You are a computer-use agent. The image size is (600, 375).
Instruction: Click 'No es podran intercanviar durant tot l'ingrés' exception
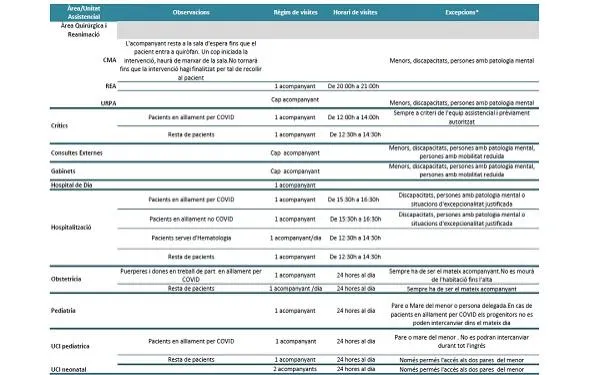click(x=462, y=341)
